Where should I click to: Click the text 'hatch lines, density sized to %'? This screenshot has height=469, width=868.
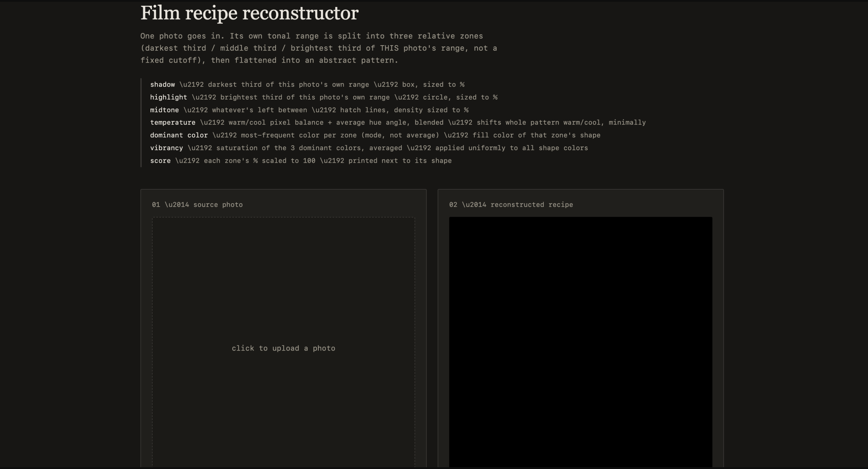pyautogui.click(x=404, y=110)
